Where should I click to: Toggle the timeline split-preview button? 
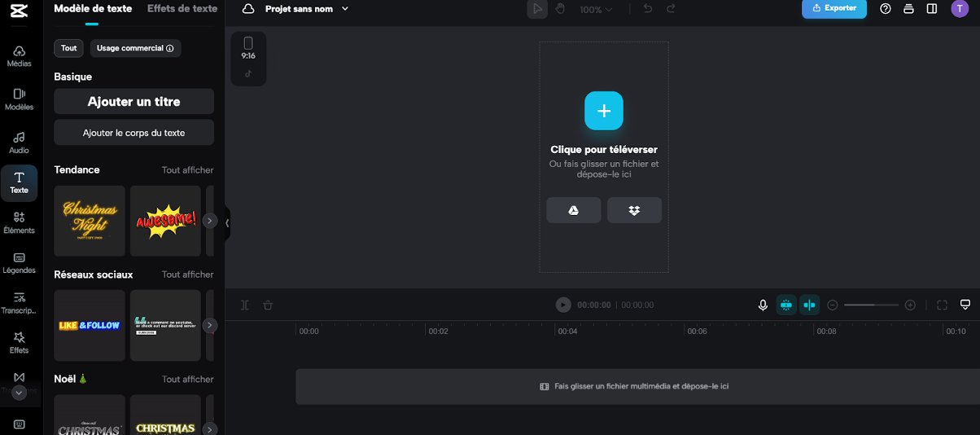click(x=809, y=305)
